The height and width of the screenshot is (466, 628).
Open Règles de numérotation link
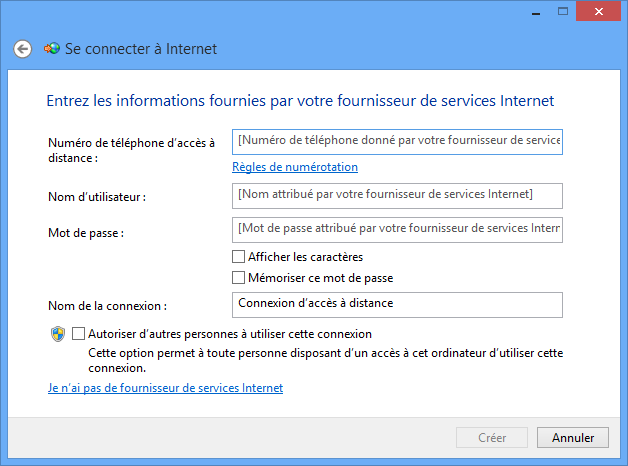point(295,167)
